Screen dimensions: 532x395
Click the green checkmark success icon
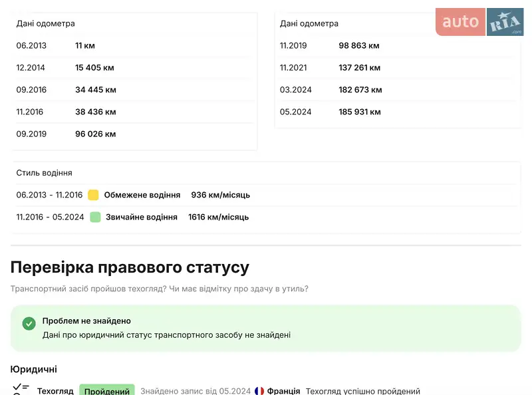(x=29, y=324)
